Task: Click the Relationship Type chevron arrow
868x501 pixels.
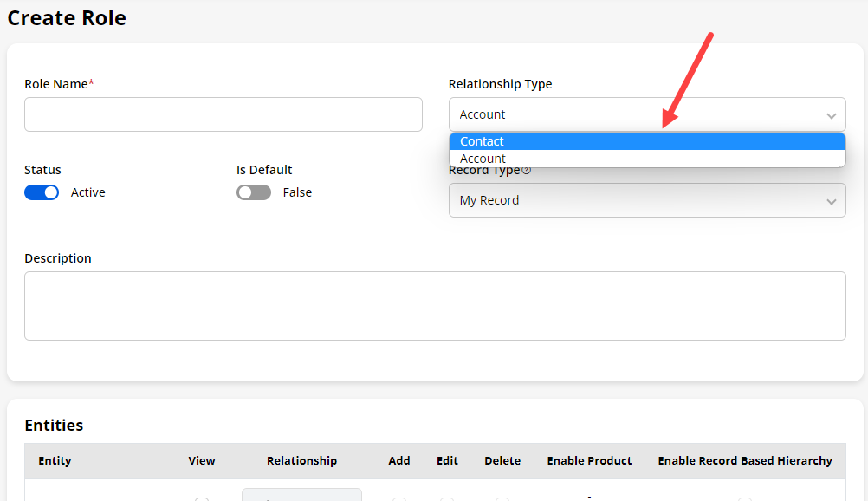Action: pyautogui.click(x=831, y=115)
